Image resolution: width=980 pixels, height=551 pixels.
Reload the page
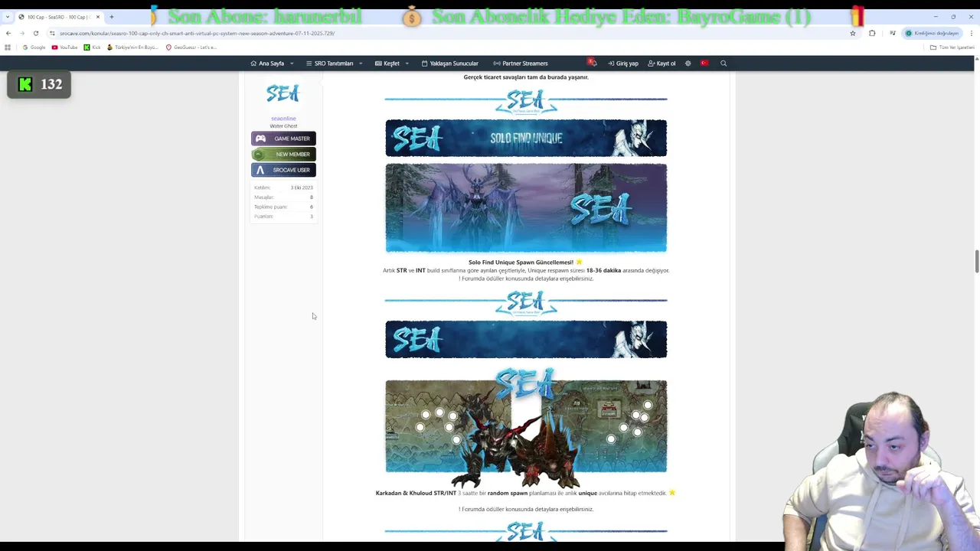point(35,33)
